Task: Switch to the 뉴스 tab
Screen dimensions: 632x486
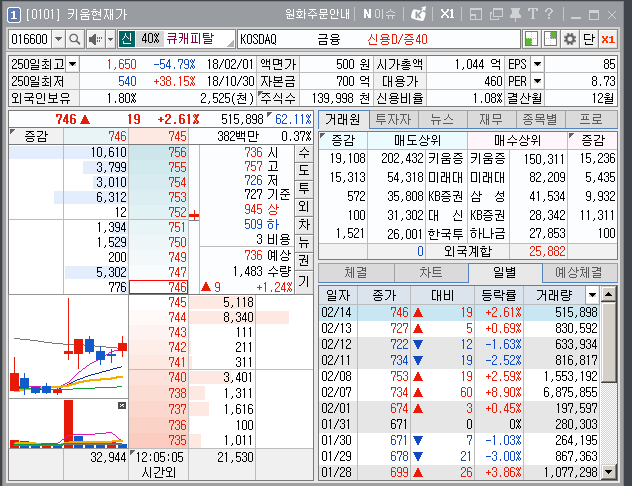Action: tap(442, 120)
